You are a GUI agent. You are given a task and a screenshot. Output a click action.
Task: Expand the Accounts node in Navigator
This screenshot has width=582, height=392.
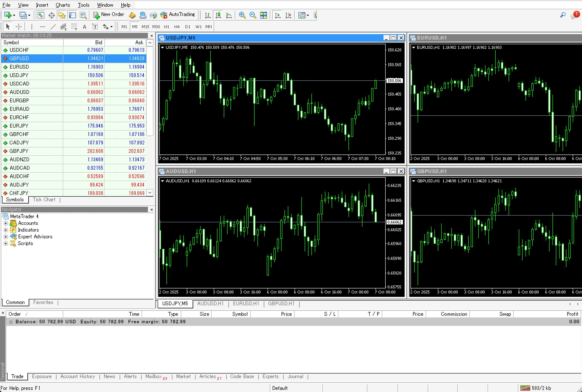(x=5, y=223)
